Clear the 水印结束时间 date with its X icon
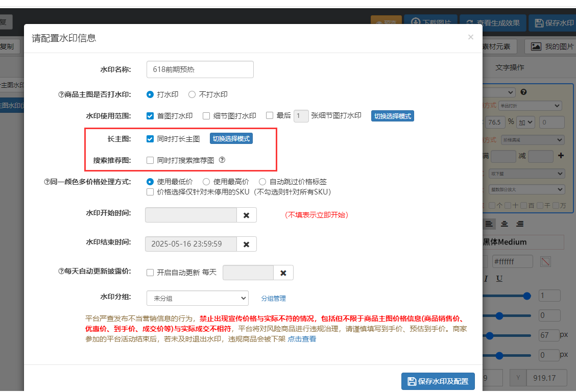Image resolution: width=576 pixels, height=392 pixels. pyautogui.click(x=246, y=244)
